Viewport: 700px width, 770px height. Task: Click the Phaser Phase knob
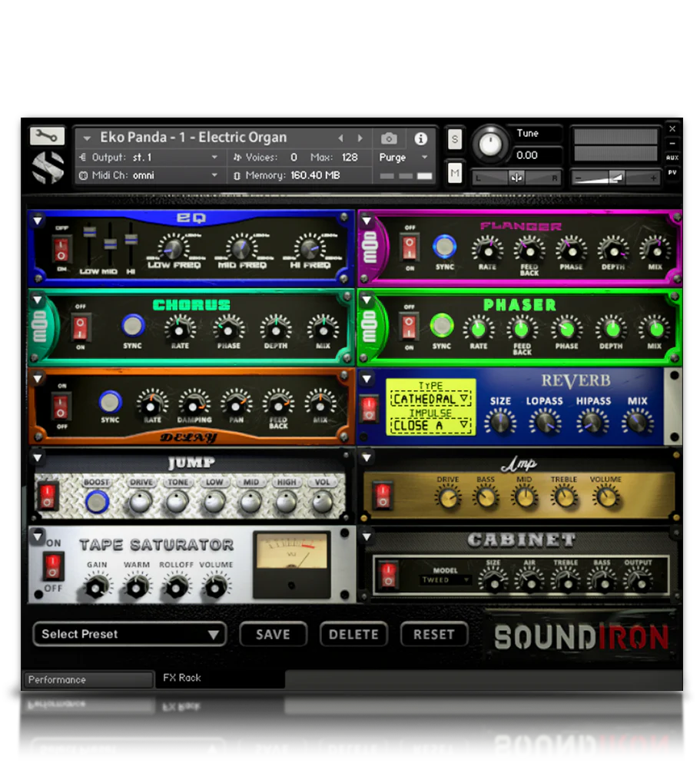point(566,329)
